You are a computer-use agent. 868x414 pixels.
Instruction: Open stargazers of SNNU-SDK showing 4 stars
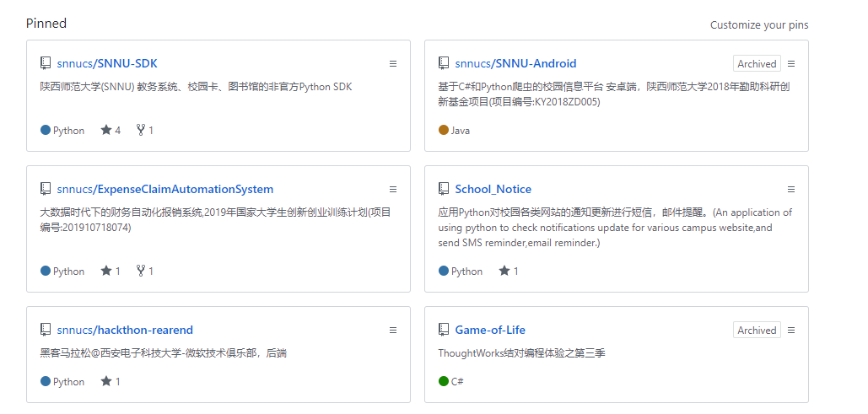point(111,131)
